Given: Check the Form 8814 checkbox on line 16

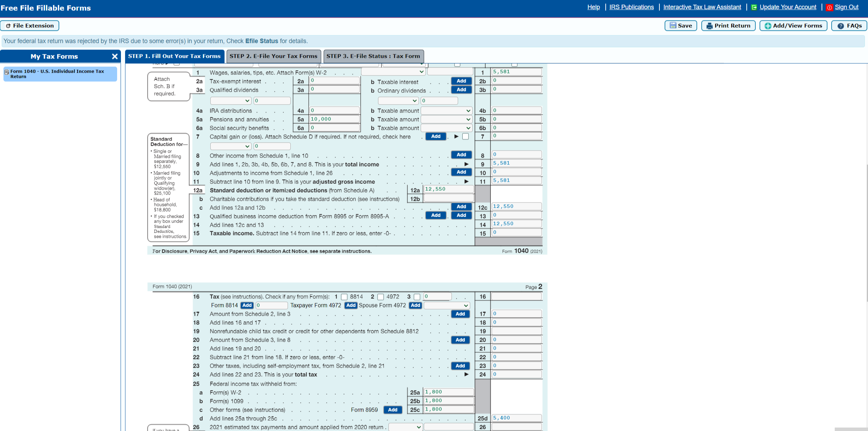Looking at the screenshot, I should pos(344,297).
